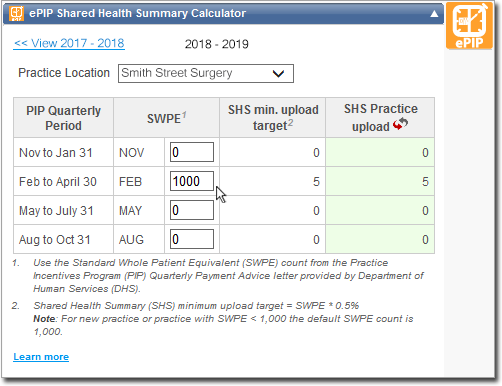Click the NOV SWPE input field
The image size is (502, 386).
point(192,152)
